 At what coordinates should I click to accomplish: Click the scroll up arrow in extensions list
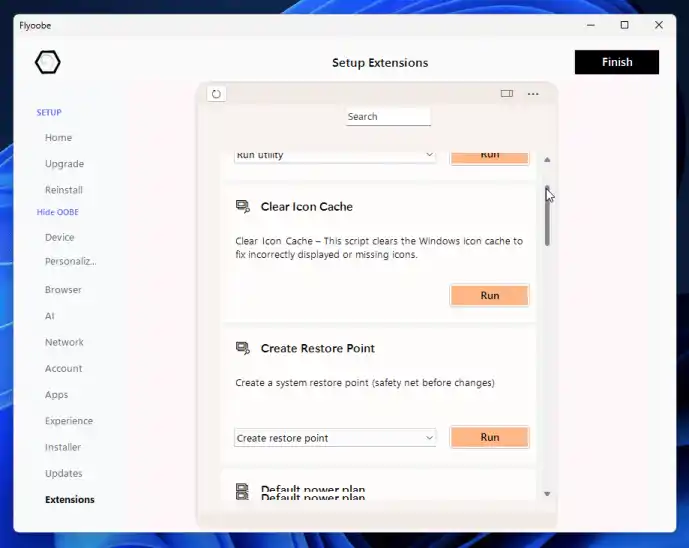547,160
